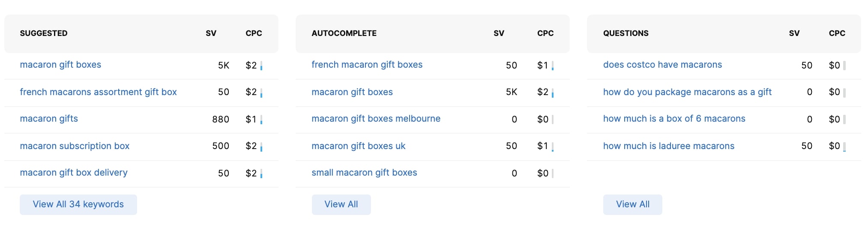Select 'how do you package macarons as a gift'

click(687, 92)
